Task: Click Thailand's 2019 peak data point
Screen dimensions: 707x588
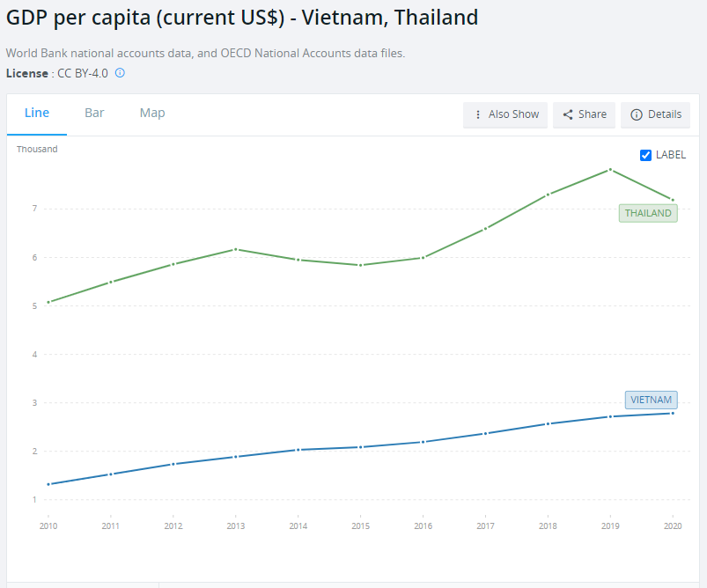Action: pos(610,169)
